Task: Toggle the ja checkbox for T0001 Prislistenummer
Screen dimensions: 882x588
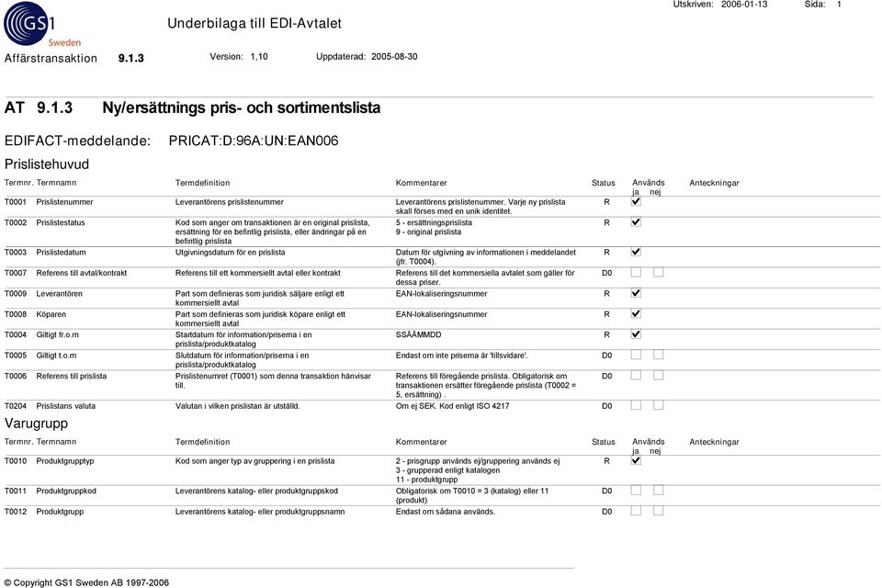Action: click(x=636, y=201)
